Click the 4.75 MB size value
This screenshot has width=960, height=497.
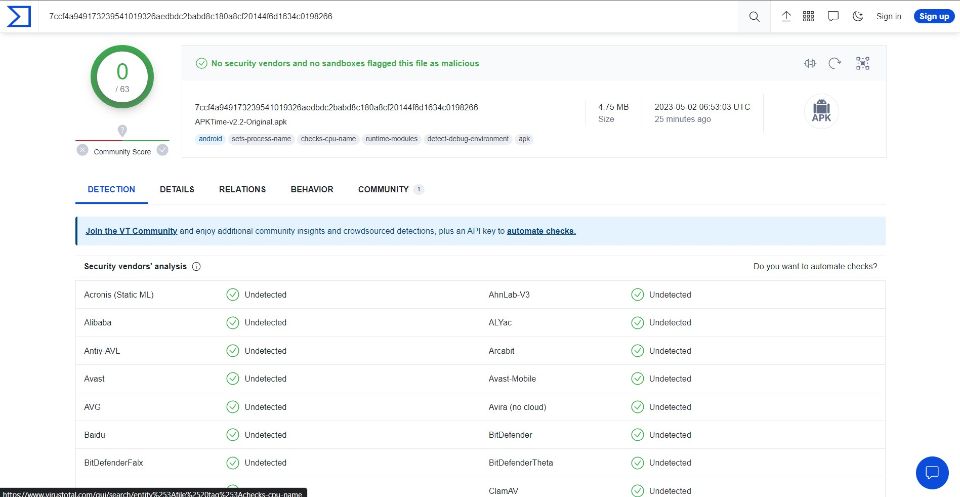pyautogui.click(x=613, y=107)
